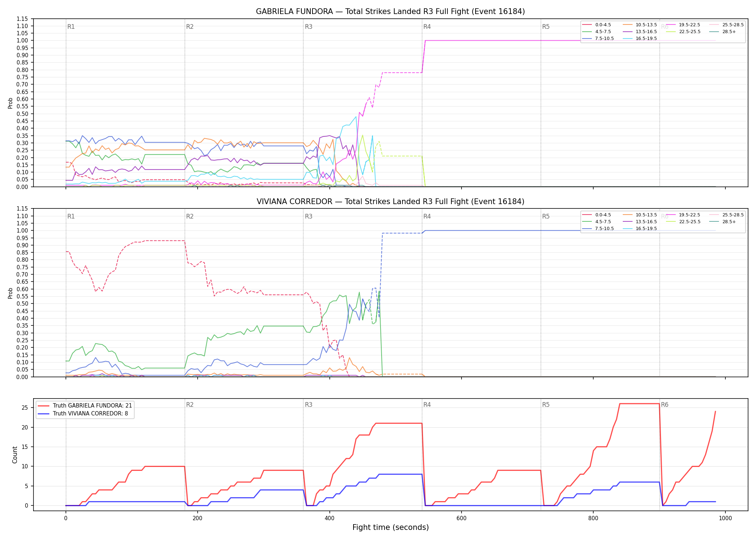Click the R4 marker in the count chart
The width and height of the screenshot is (756, 540).
[x=427, y=405]
